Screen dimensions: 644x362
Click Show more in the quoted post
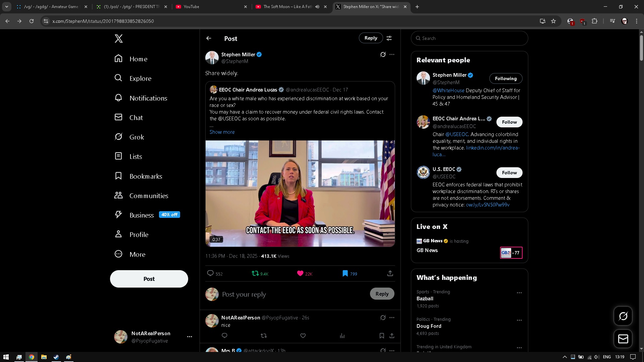tap(222, 132)
